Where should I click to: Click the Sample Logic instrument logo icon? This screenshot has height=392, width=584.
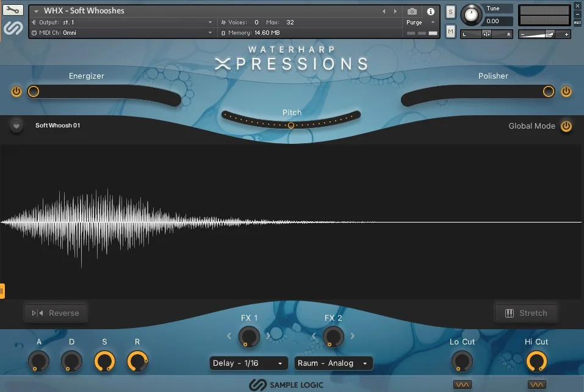13,28
